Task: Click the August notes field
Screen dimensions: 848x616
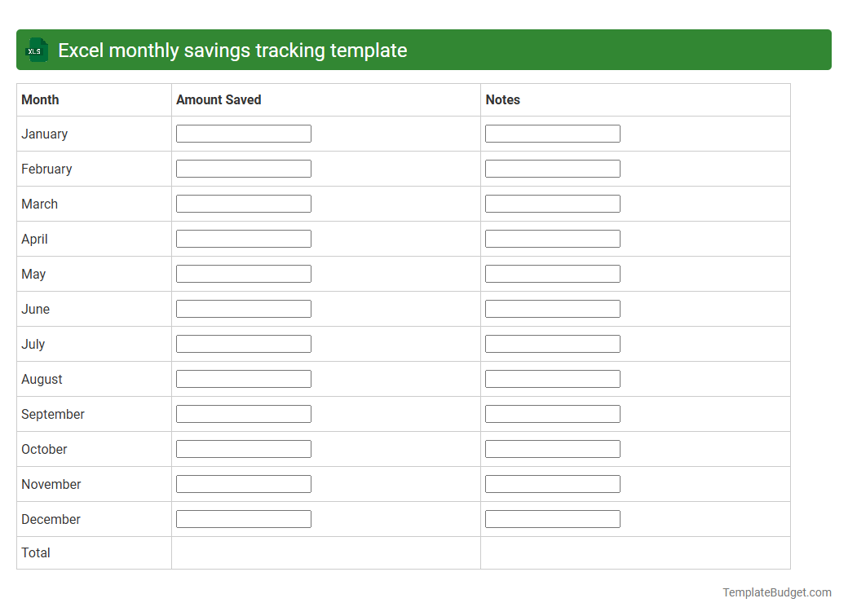Action: point(552,378)
